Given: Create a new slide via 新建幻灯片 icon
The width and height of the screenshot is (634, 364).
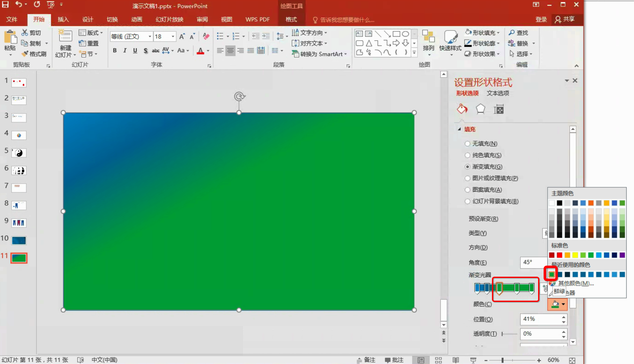Looking at the screenshot, I should pyautogui.click(x=65, y=36).
